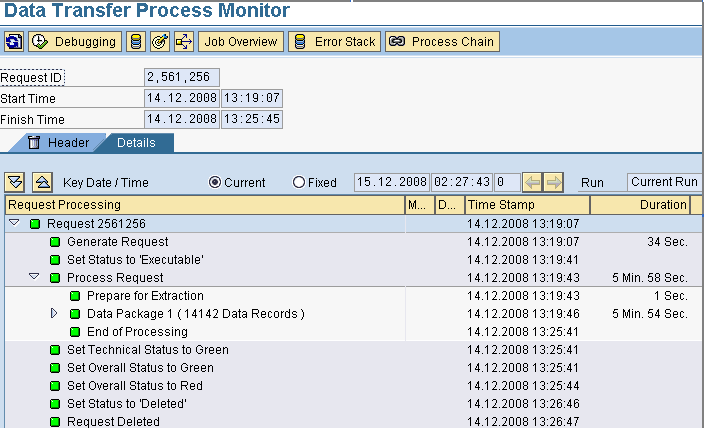
Task: Click the Error Stack button
Action: point(334,42)
